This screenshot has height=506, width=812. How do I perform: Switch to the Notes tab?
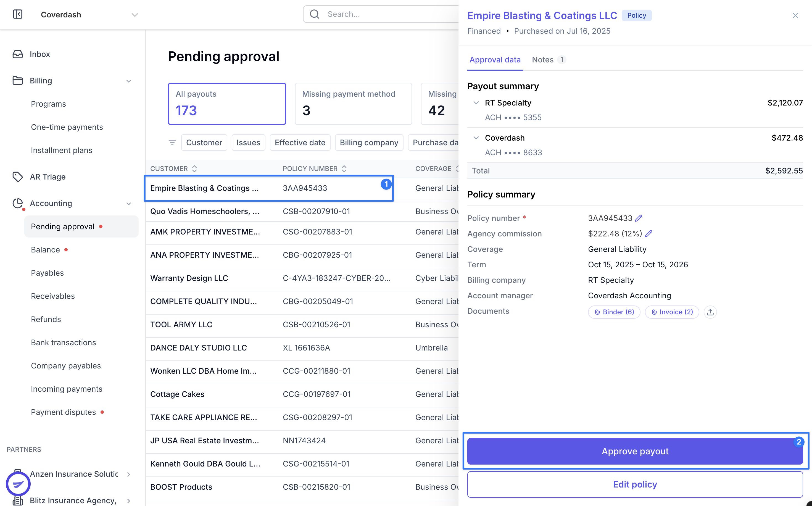click(x=549, y=60)
